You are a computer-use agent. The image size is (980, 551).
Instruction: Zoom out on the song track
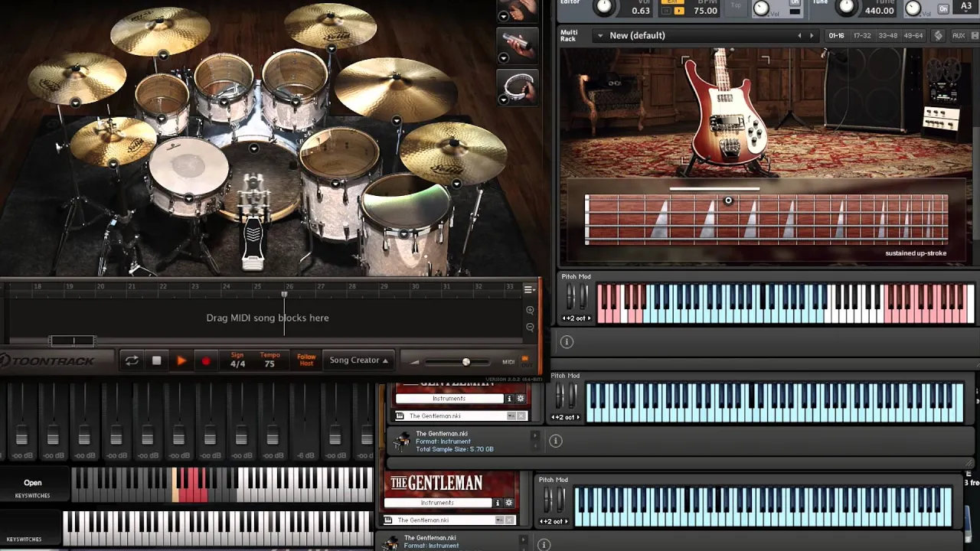tap(530, 328)
